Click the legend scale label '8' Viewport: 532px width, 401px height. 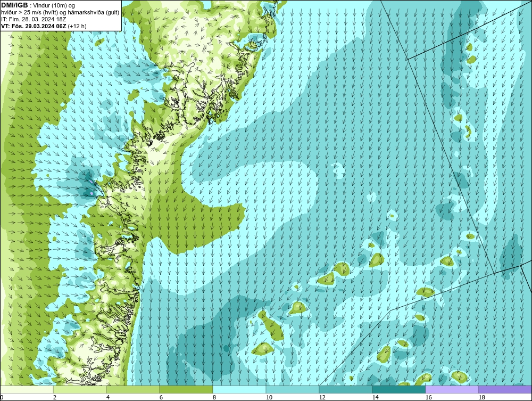pos(214,397)
